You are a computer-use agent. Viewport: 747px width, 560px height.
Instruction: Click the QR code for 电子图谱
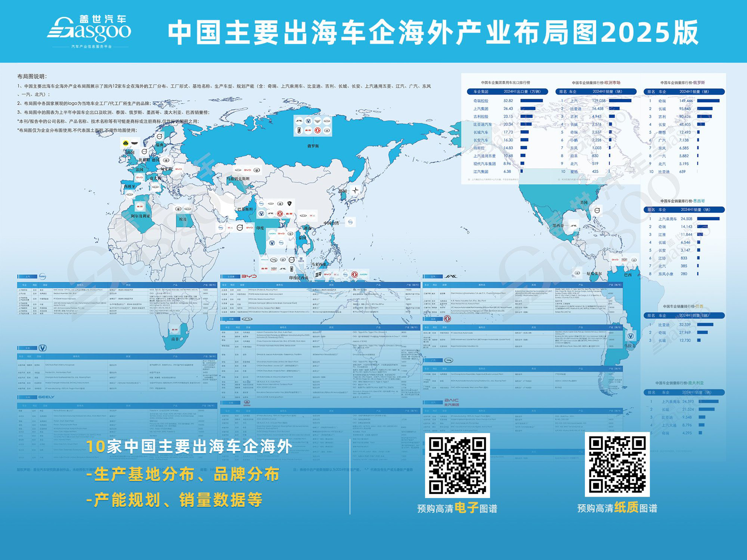point(457,465)
